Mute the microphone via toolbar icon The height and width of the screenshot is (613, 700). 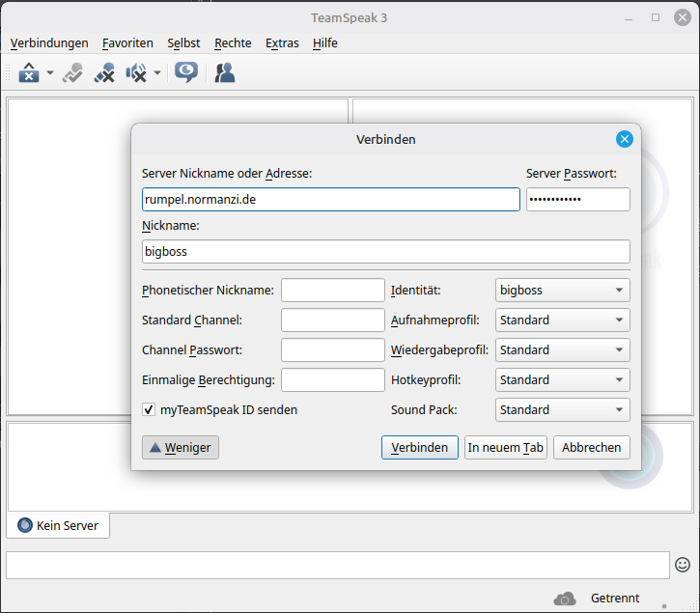104,72
